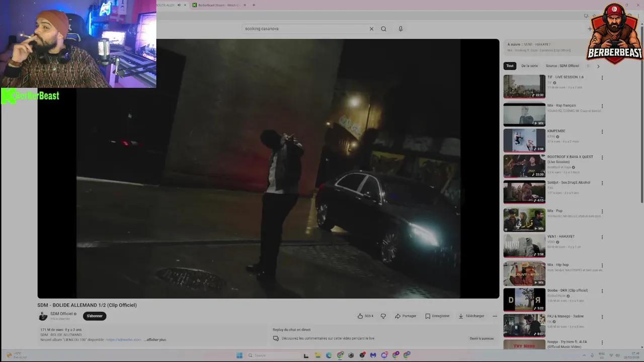Open the Booba - DKR video thumbnail
Screen dimensions: 644x362
point(524,300)
